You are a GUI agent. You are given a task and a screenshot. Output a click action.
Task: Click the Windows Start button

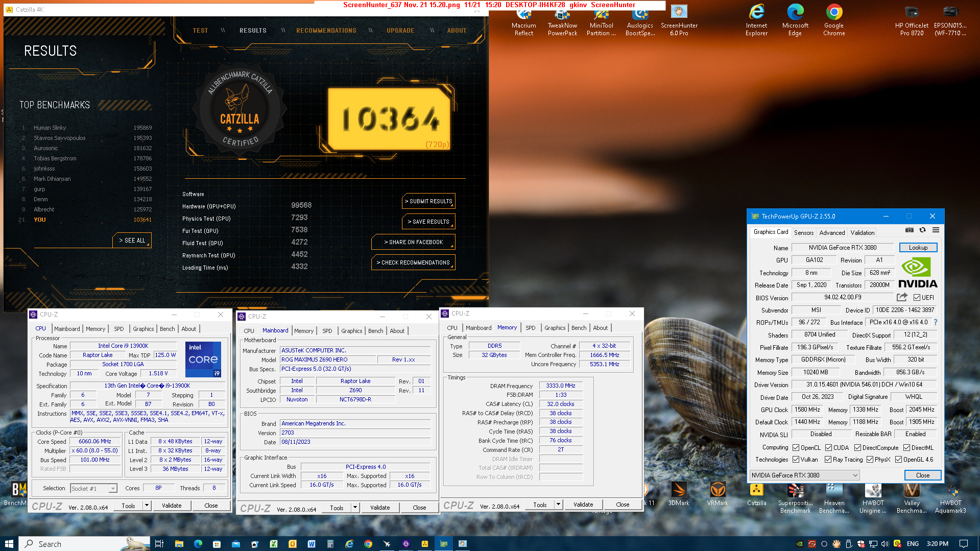[9, 544]
